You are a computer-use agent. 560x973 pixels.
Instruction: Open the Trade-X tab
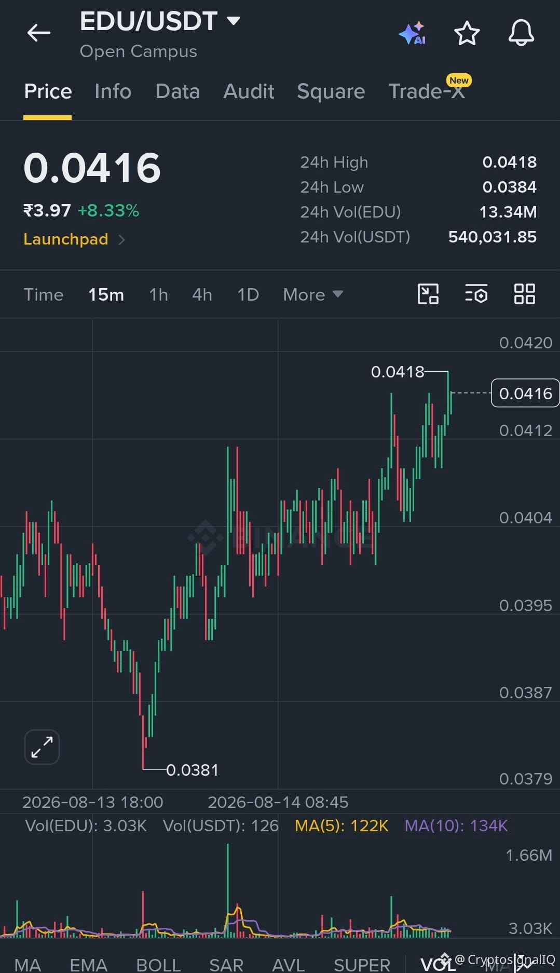click(x=427, y=91)
